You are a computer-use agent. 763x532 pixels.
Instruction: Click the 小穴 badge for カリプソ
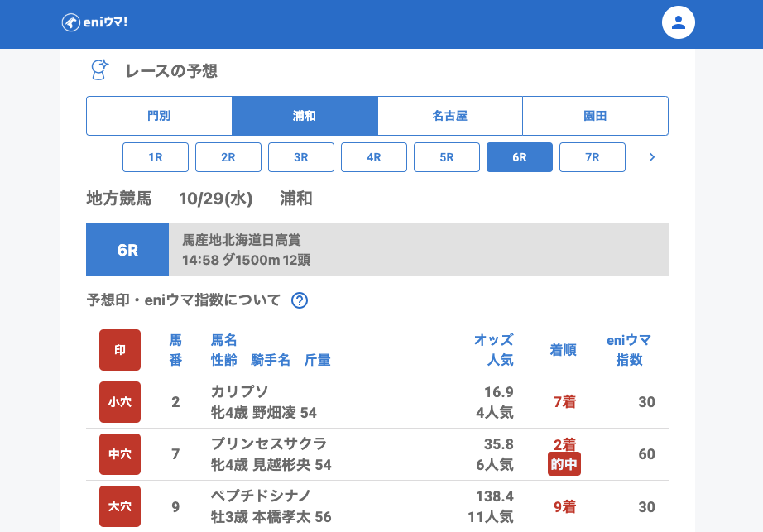(120, 402)
